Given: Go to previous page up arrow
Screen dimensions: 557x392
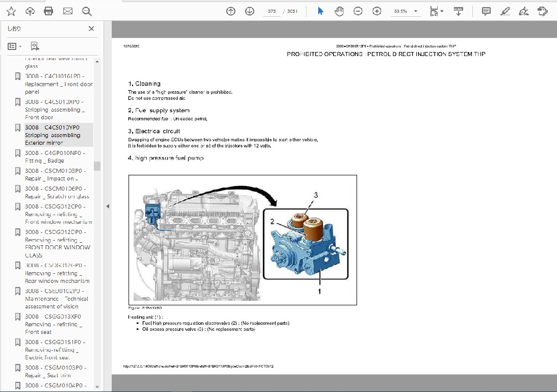Looking at the screenshot, I should [231, 11].
